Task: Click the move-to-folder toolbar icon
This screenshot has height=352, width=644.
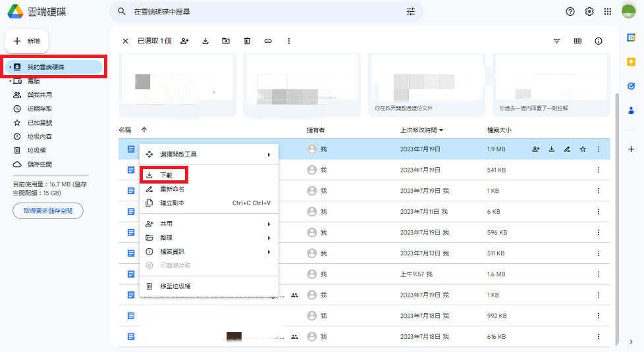Action: pyautogui.click(x=226, y=41)
